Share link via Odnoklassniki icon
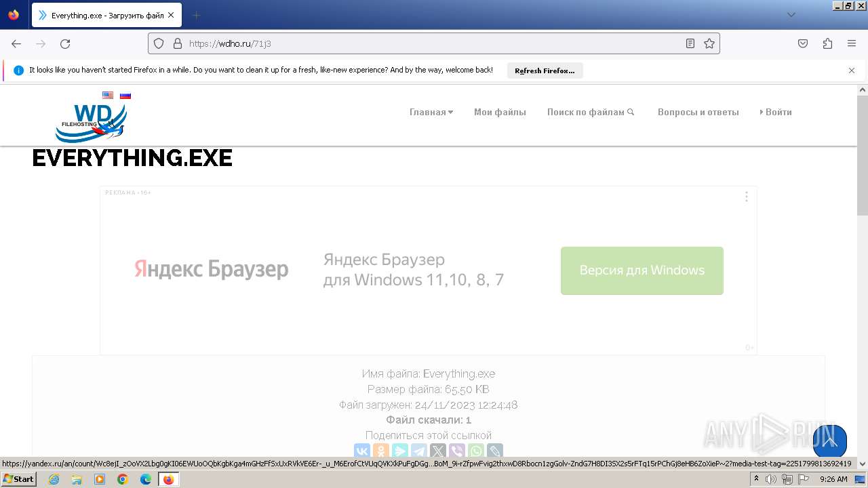The image size is (868, 488). pyautogui.click(x=381, y=451)
